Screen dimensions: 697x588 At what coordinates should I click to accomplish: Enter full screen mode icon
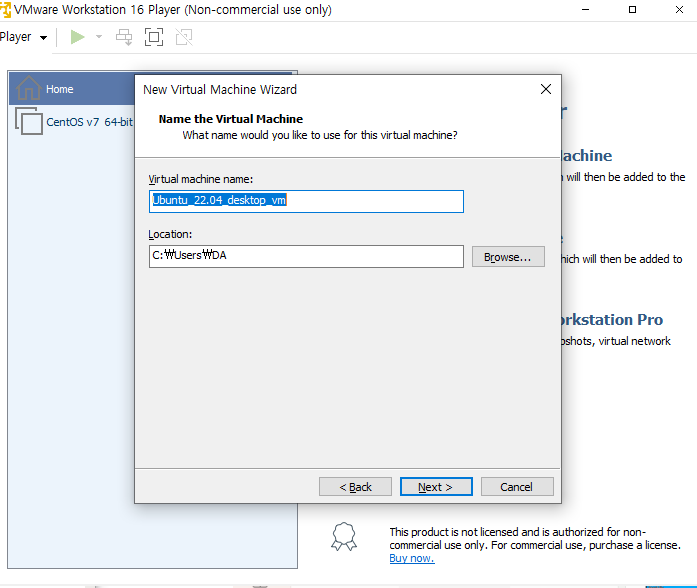click(x=154, y=37)
